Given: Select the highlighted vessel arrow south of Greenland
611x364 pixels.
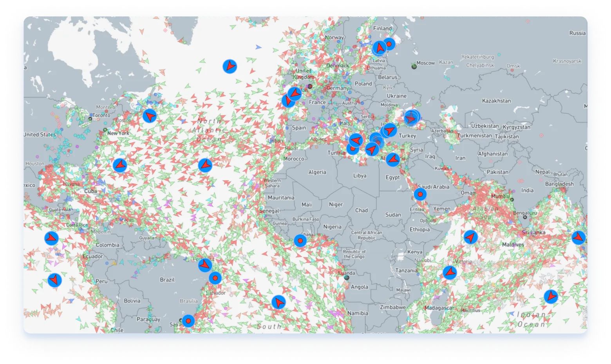Looking at the screenshot, I should [x=230, y=67].
